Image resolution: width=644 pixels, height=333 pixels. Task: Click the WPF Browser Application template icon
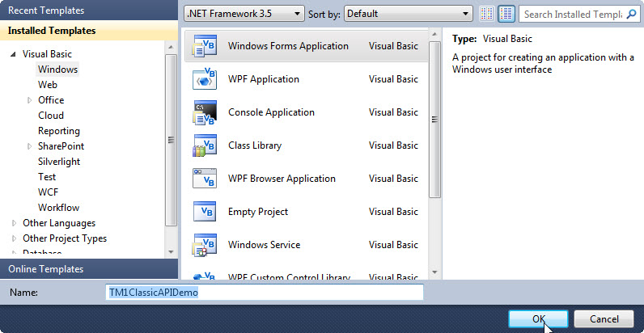(x=205, y=179)
